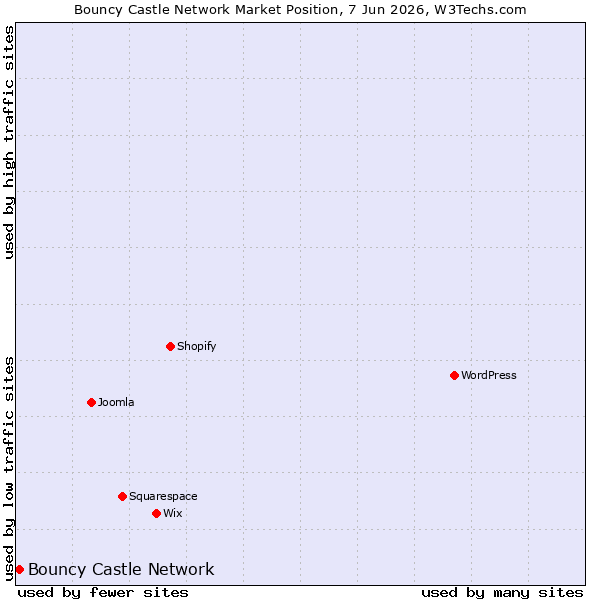The width and height of the screenshot is (600, 600).
Task: Select the 'Shopify' label text
Action: point(197,346)
